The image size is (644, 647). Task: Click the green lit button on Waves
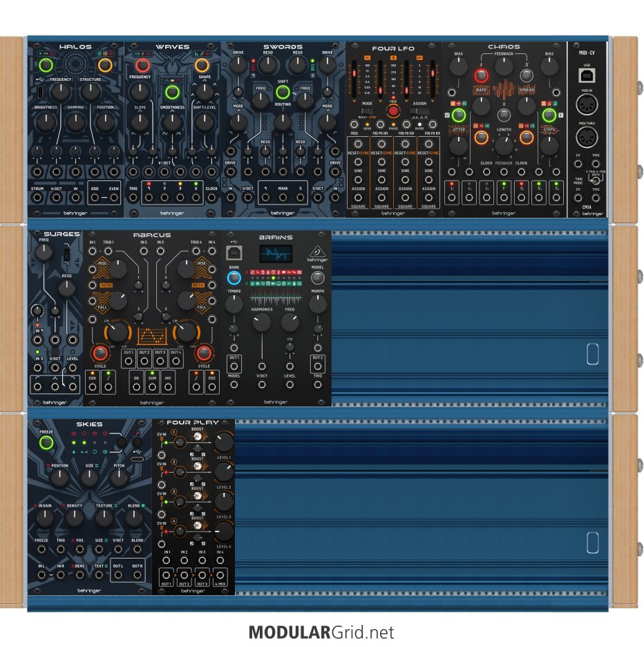[172, 92]
